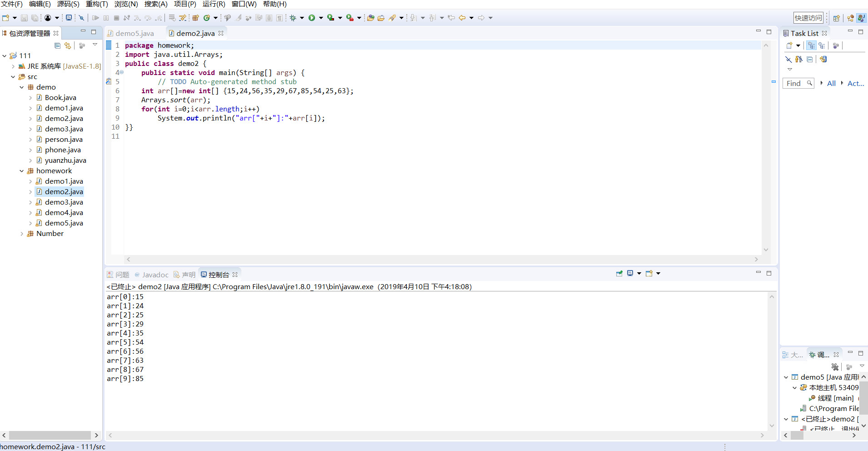Viewport: 868px width, 451px height.
Task: Open the 源码(S) menu
Action: click(x=68, y=4)
